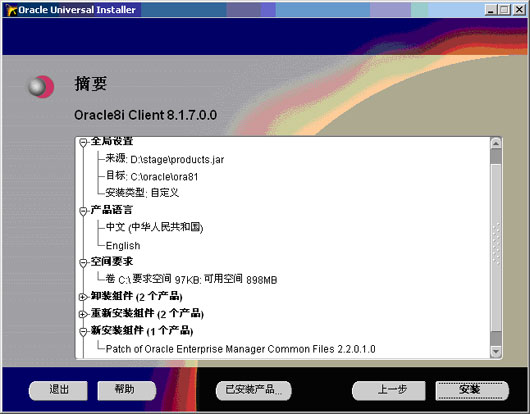
Task: Maximize the Oracle Universal Installer window
Action: 504,9
